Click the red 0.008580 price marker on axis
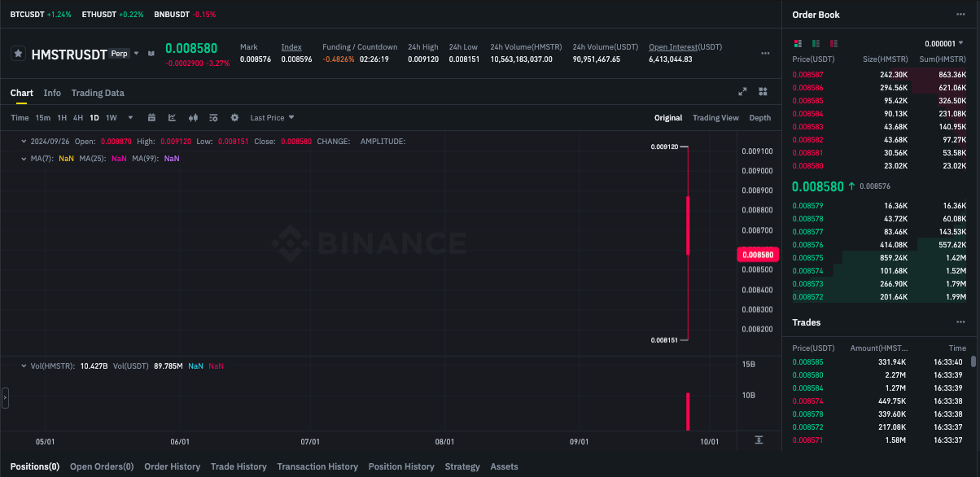980x477 pixels. (758, 255)
